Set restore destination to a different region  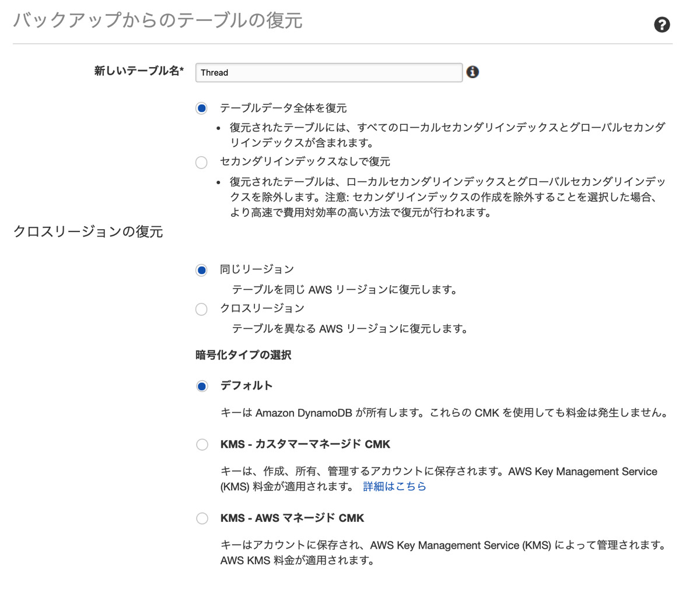coord(201,309)
